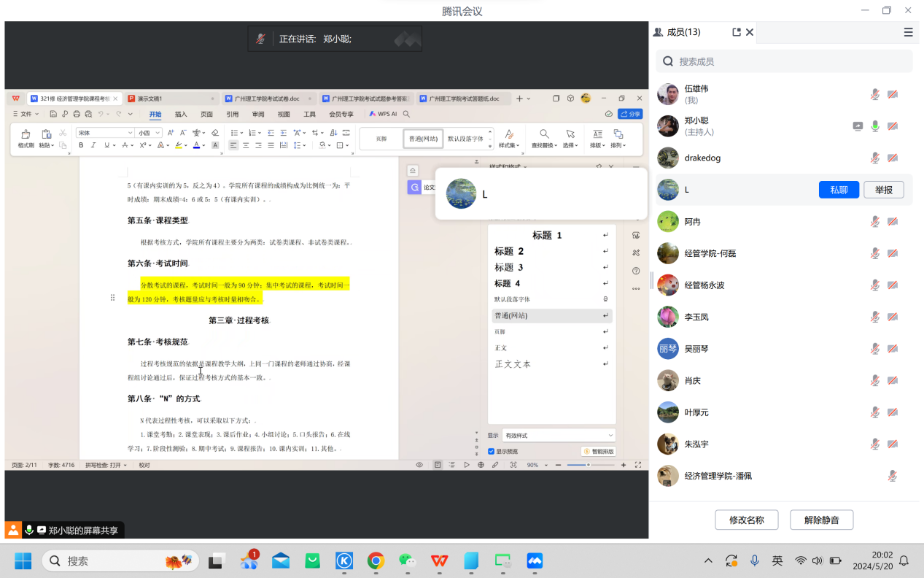Switch to the 插入 ribbon tab

181,114
